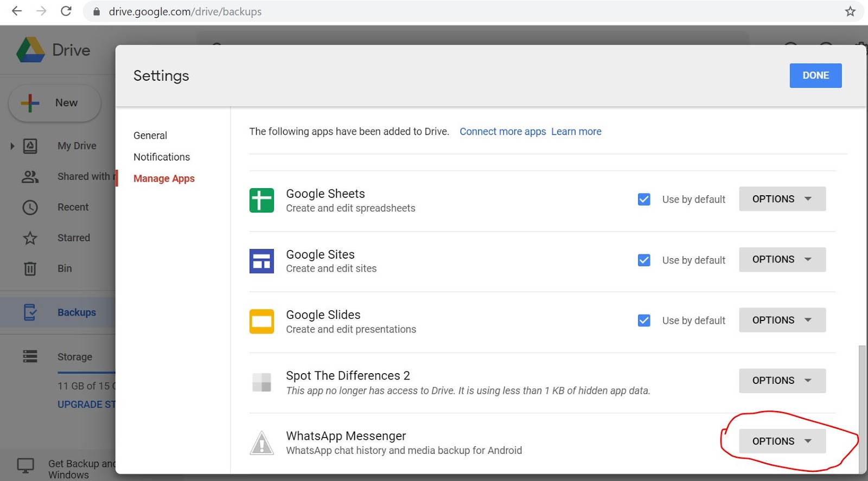Uncheck Use by default for Google Slides
The height and width of the screenshot is (481, 868).
(644, 320)
